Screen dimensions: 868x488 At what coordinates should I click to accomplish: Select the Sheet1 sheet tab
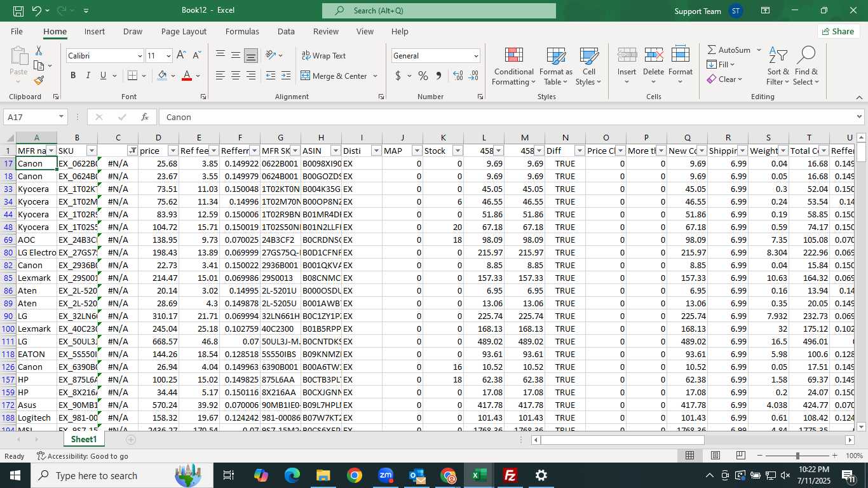[x=83, y=439]
